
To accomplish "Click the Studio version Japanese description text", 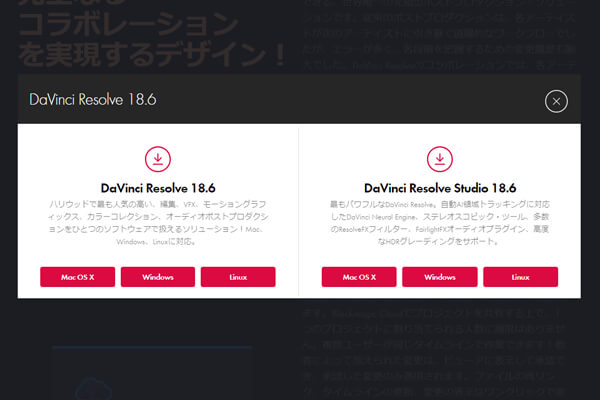I will (x=440, y=222).
